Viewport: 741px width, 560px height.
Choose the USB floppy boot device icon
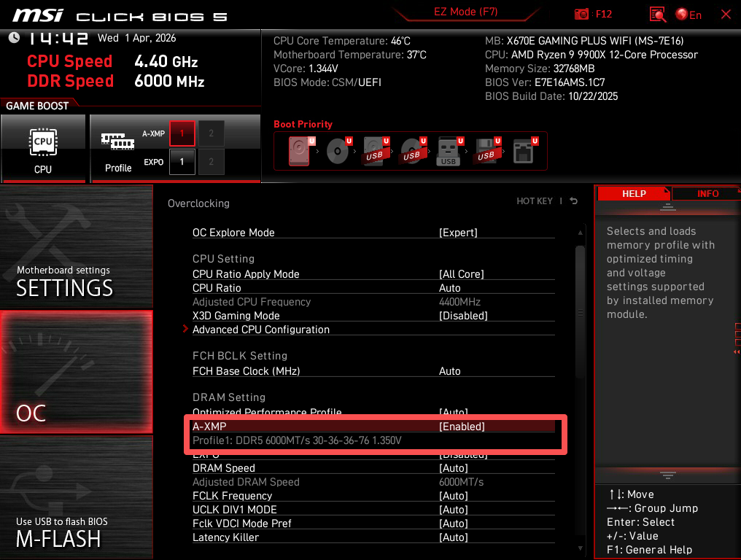pyautogui.click(x=486, y=151)
